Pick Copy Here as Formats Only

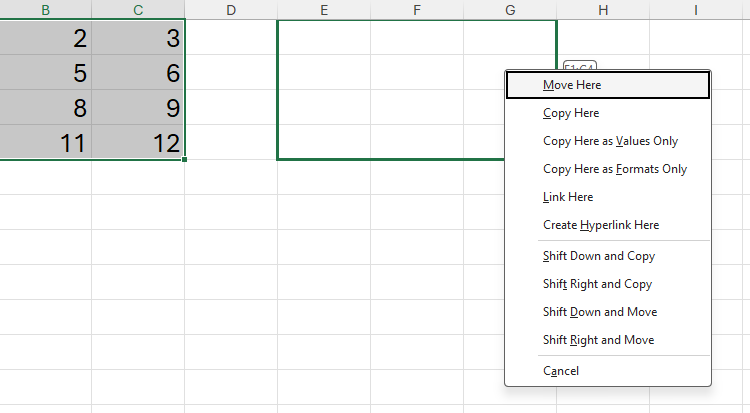tap(615, 169)
